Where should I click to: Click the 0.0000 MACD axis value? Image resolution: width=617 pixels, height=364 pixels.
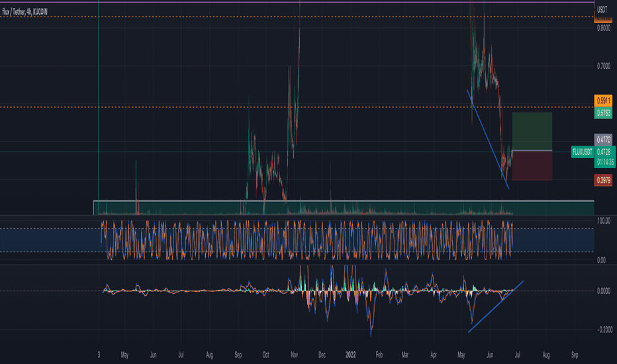pyautogui.click(x=604, y=291)
